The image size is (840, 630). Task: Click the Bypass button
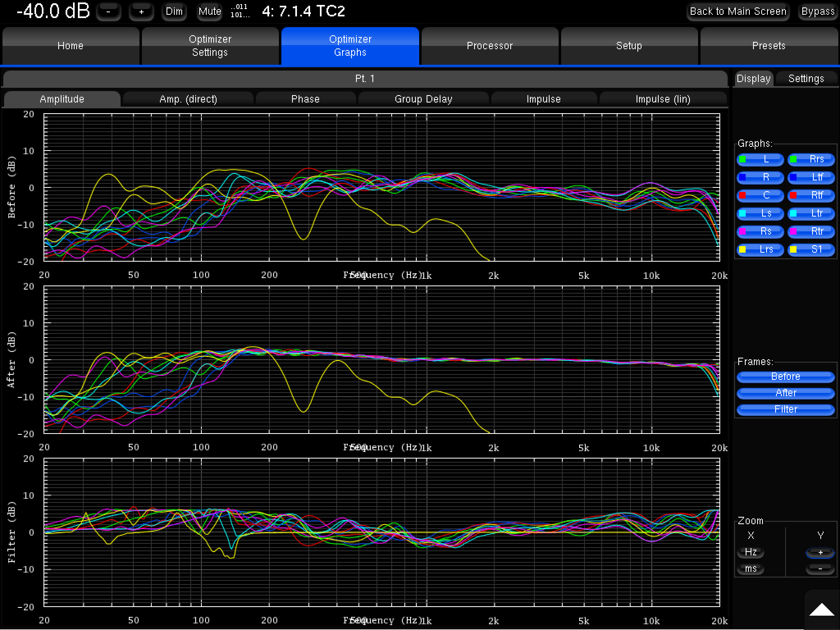[818, 11]
